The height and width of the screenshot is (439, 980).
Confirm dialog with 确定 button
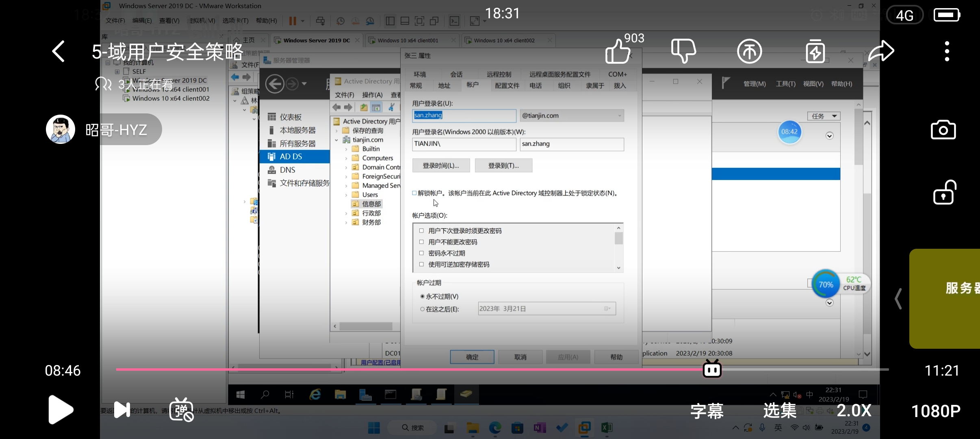coord(472,357)
